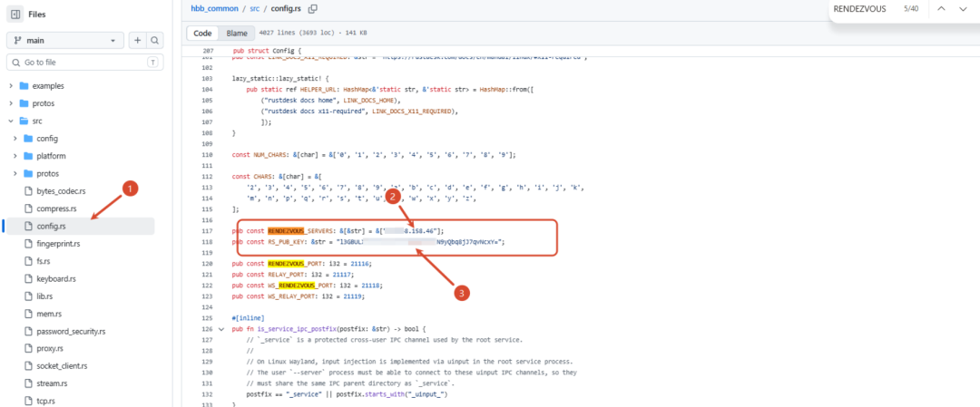Screen dimensions: 980x407
Task: Collapse the is_service_ipc_postfix function fold arrow
Action: coord(220,328)
